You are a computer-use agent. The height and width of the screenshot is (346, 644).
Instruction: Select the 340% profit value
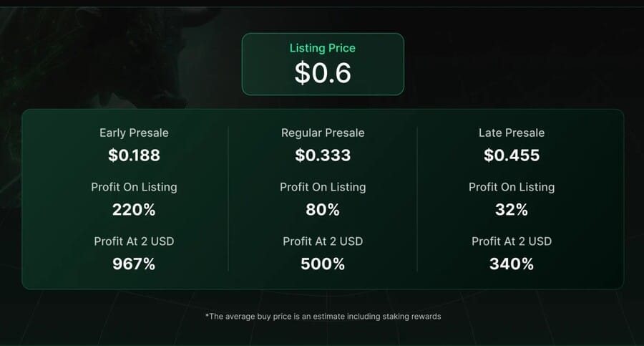(x=512, y=264)
